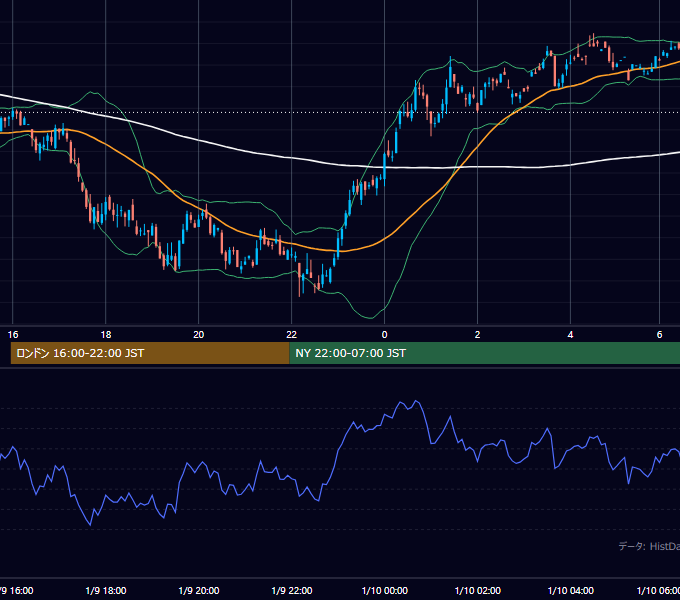Click the 4 hour axis label
The width and height of the screenshot is (680, 600).
pos(570,335)
